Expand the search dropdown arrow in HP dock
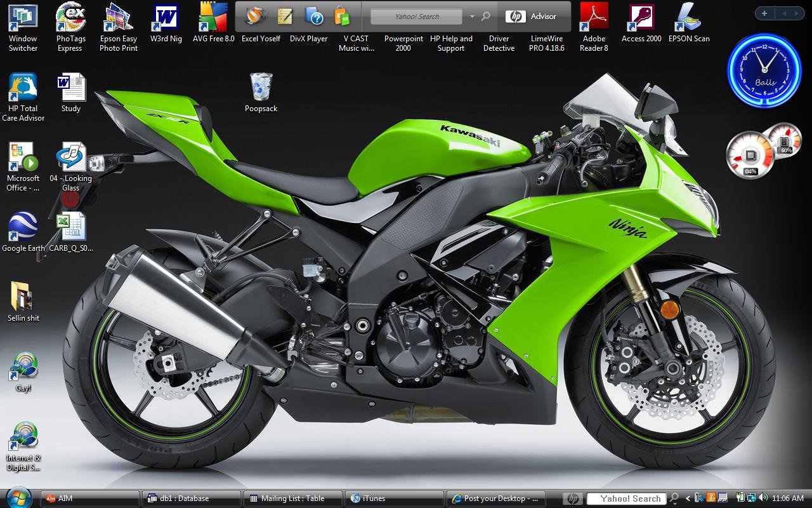 click(472, 17)
